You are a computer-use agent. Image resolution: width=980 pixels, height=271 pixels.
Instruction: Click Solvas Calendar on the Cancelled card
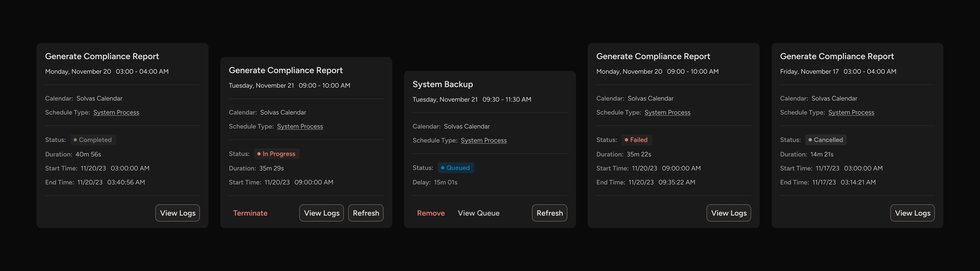tap(834, 98)
